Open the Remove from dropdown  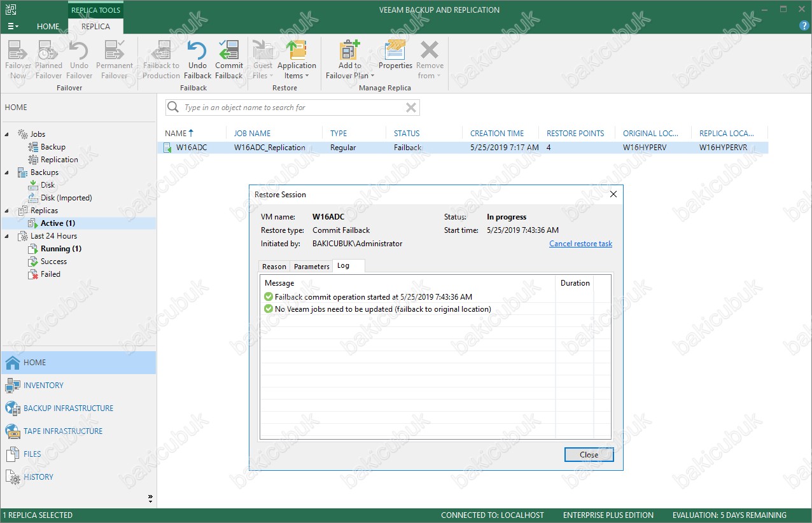coord(430,60)
